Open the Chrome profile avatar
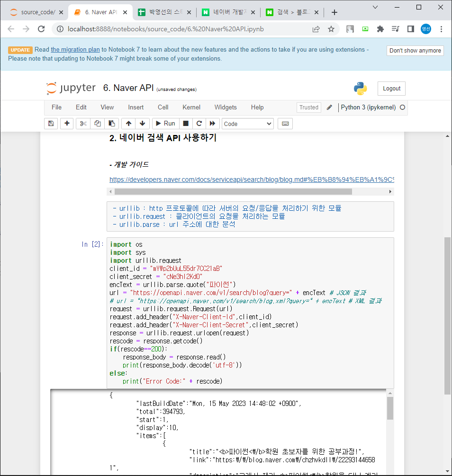This screenshot has height=476, width=452. click(426, 29)
